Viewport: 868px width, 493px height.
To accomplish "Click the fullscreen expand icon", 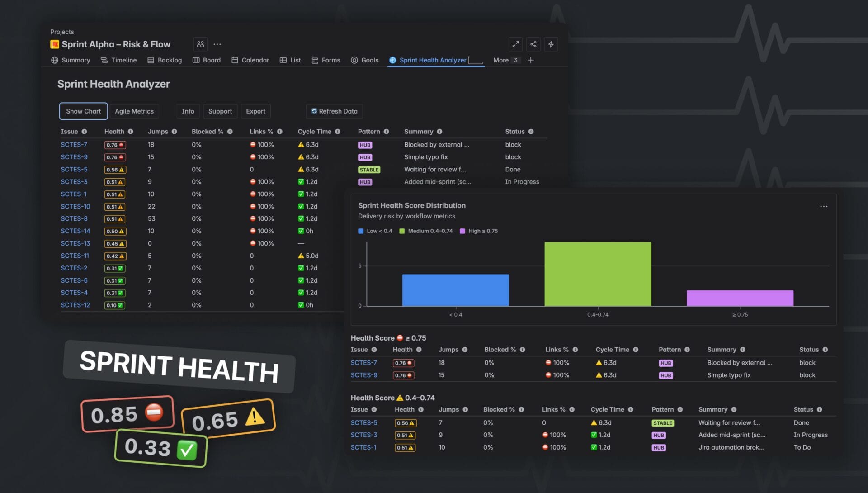I will 515,44.
